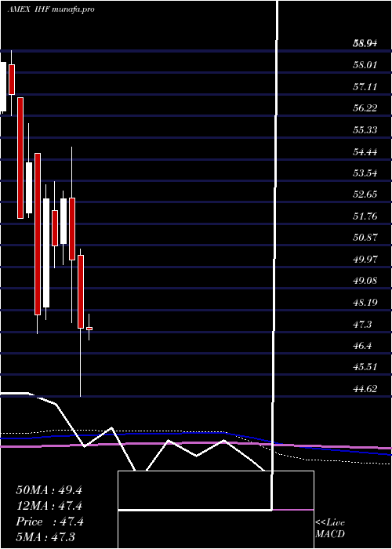Click the 51.76 price level label
Viewport: 392px width, 549px height.
[365, 216]
